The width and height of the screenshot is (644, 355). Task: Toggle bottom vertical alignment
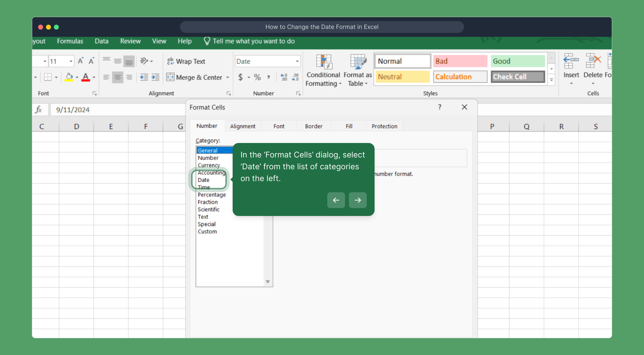[129, 61]
